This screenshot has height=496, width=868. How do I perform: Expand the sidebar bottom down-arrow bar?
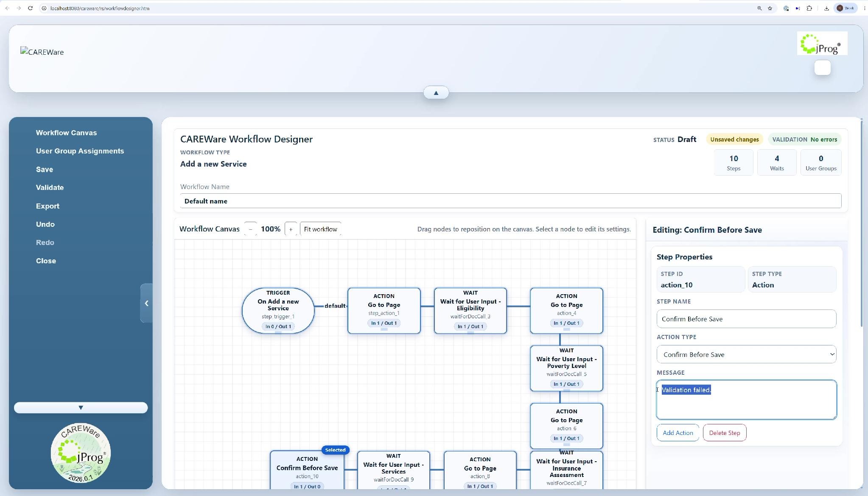[81, 407]
